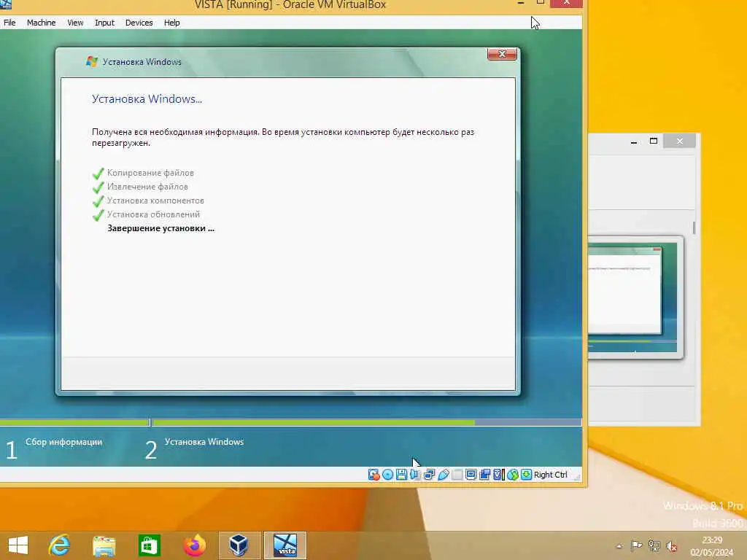Click the network adapters indicator icon
This screenshot has height=560, width=747.
pos(429,474)
